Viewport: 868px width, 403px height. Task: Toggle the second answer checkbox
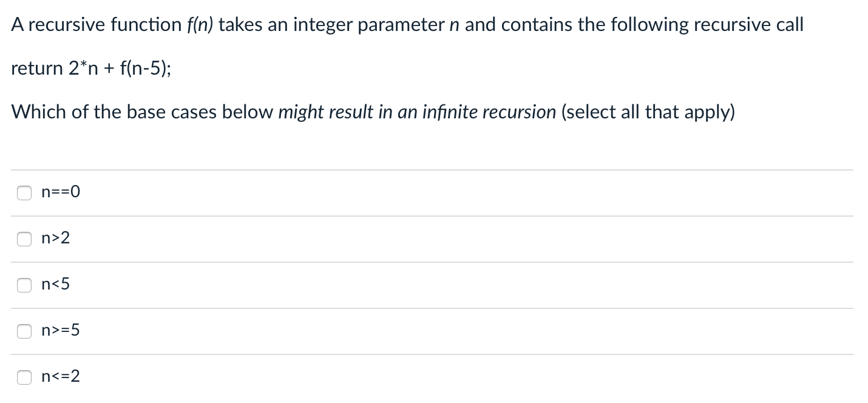tap(24, 239)
